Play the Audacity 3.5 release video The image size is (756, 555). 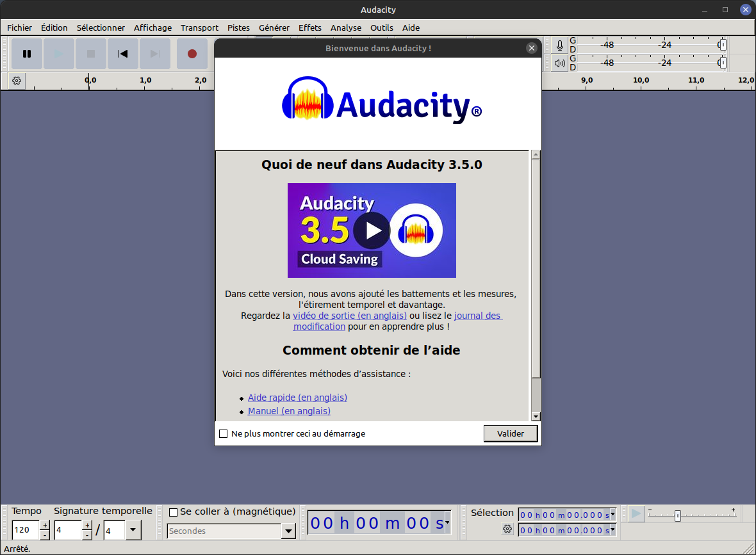tap(372, 230)
